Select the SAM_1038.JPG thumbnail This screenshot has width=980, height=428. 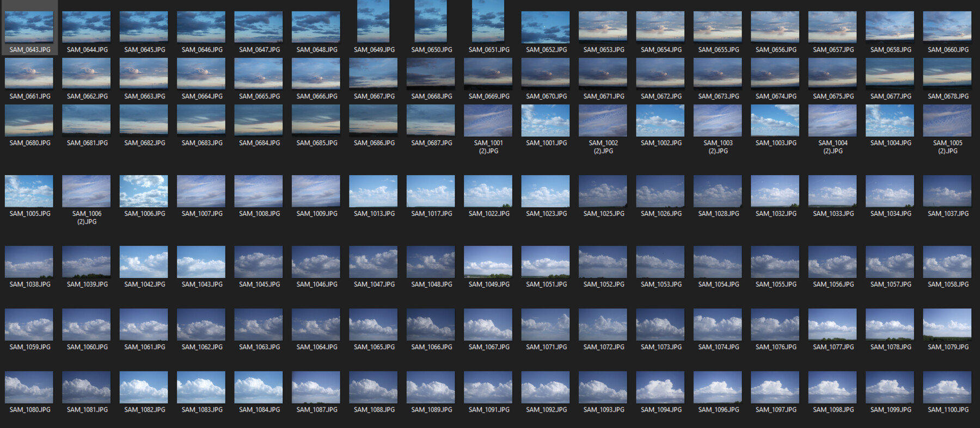click(29, 262)
